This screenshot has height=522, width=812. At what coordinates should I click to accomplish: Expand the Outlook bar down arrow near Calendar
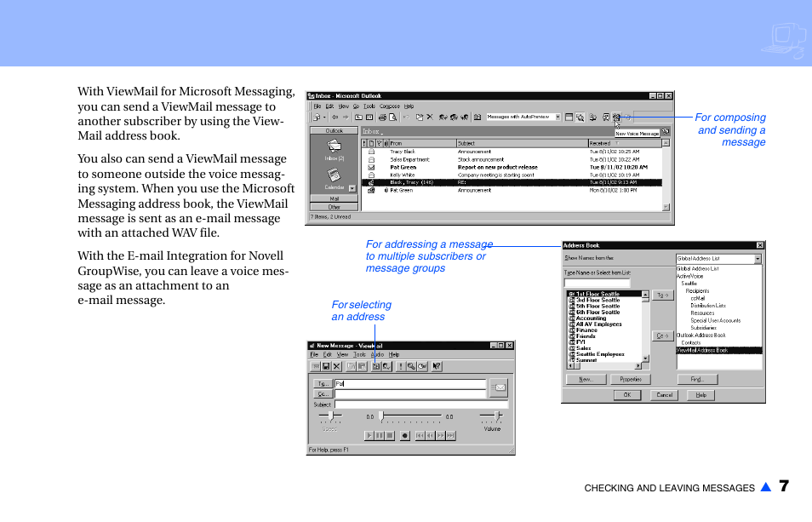coord(352,188)
